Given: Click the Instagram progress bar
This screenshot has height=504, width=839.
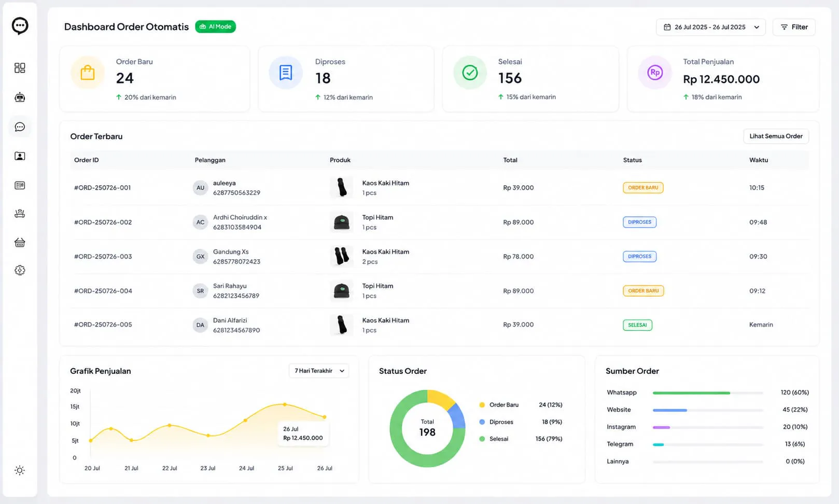Looking at the screenshot, I should [708, 427].
